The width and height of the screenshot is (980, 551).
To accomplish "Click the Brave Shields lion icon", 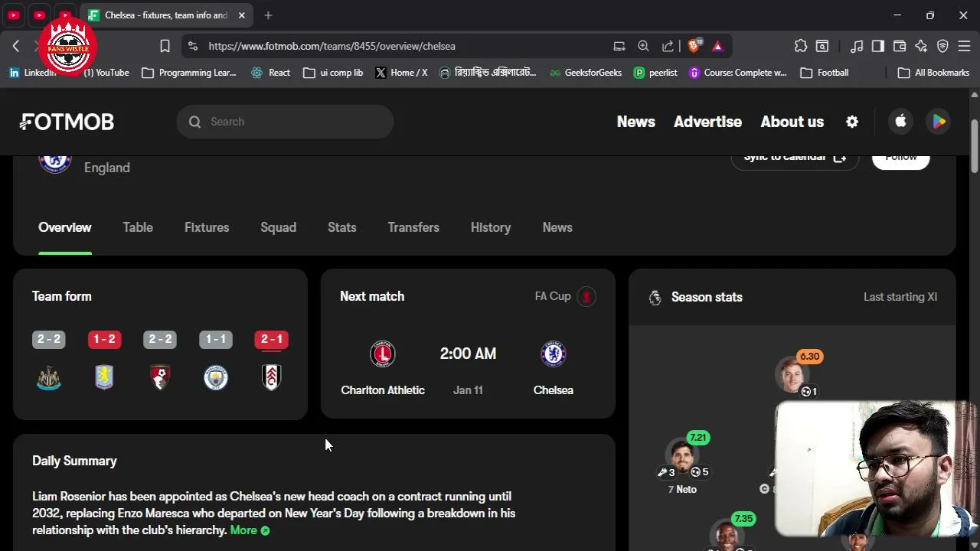I will point(694,46).
